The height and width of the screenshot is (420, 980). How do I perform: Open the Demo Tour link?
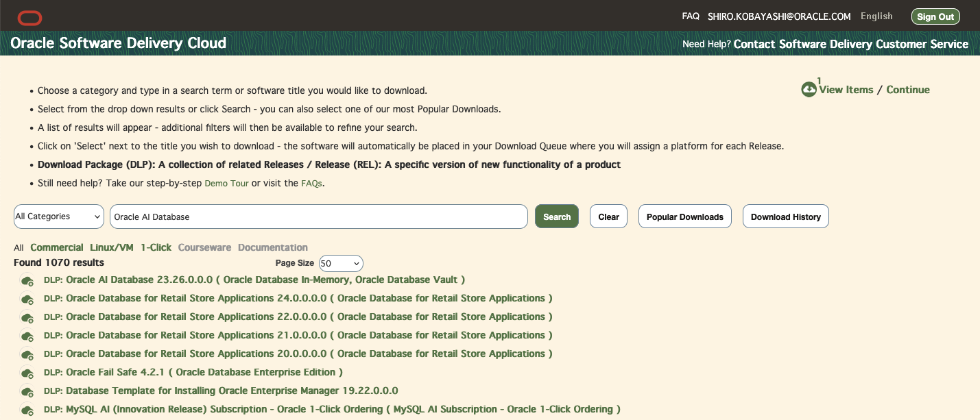coord(226,184)
